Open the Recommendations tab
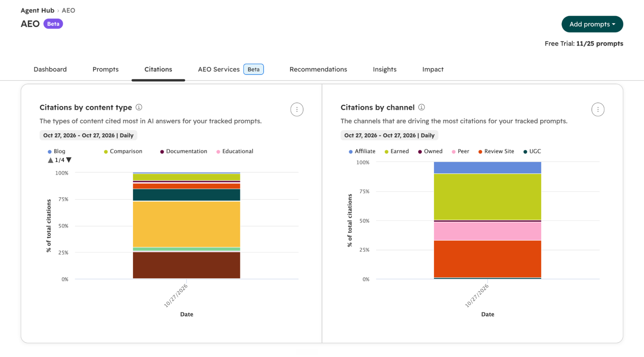The image size is (644, 357). (x=318, y=69)
